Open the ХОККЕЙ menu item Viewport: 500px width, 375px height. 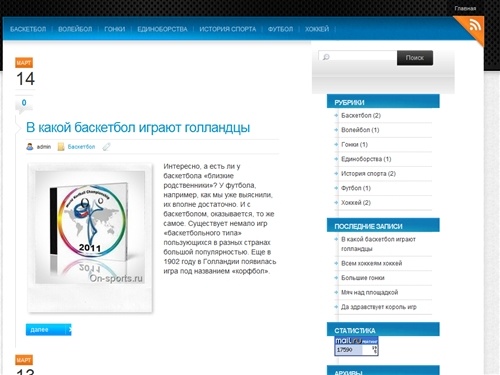[317, 29]
